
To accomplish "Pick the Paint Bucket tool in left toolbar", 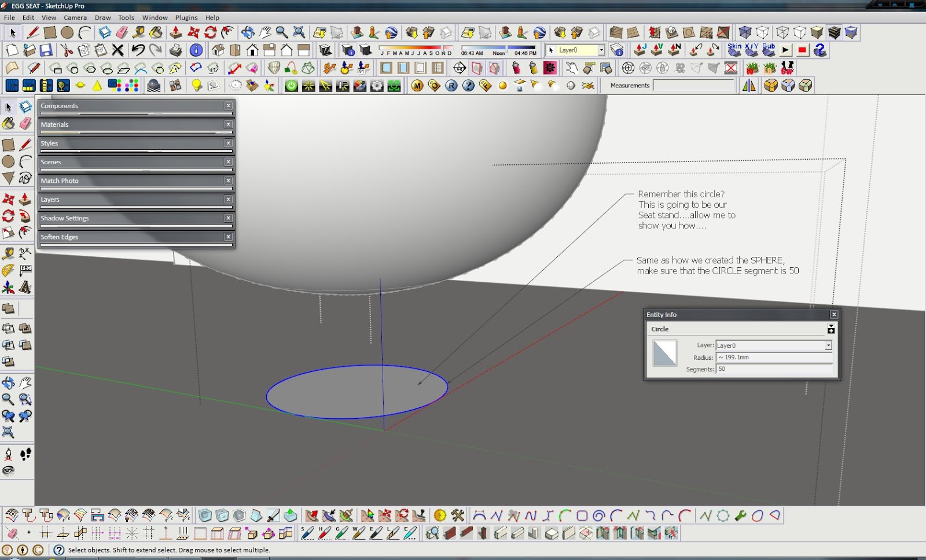I will 8,123.
